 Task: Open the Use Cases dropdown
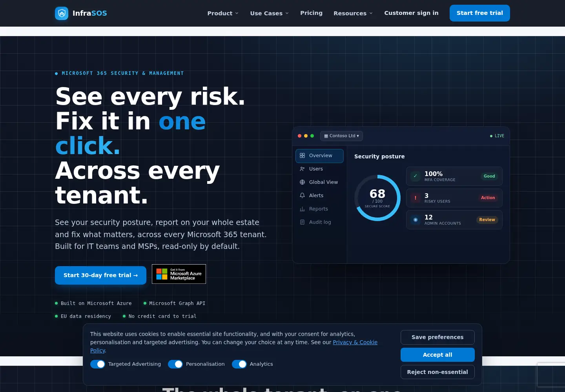pyautogui.click(x=270, y=13)
